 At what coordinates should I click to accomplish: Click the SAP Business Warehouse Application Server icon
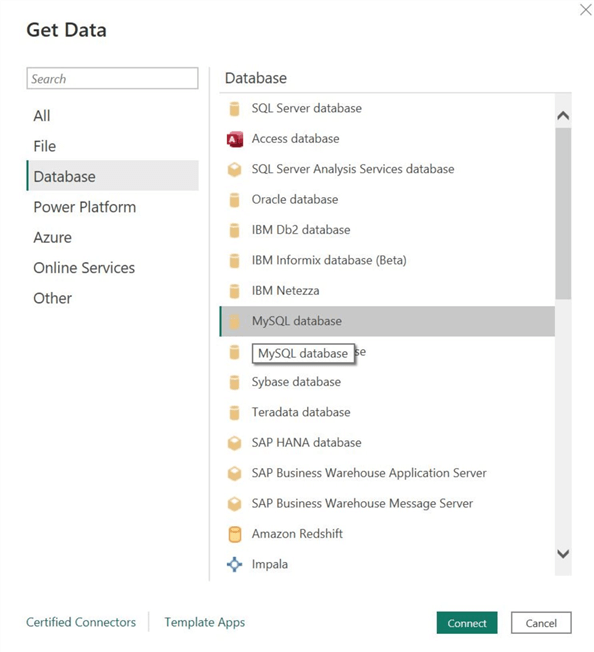(x=234, y=473)
